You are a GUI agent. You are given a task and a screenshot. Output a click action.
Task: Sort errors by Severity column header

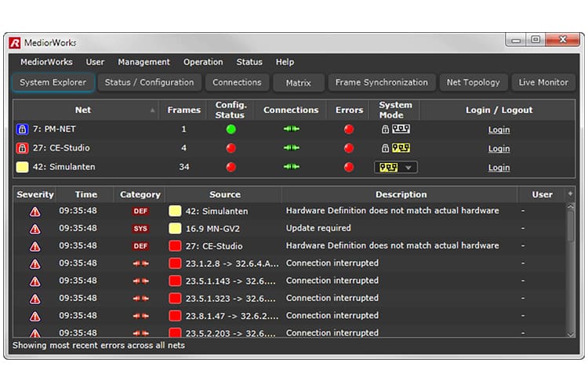pyautogui.click(x=35, y=194)
